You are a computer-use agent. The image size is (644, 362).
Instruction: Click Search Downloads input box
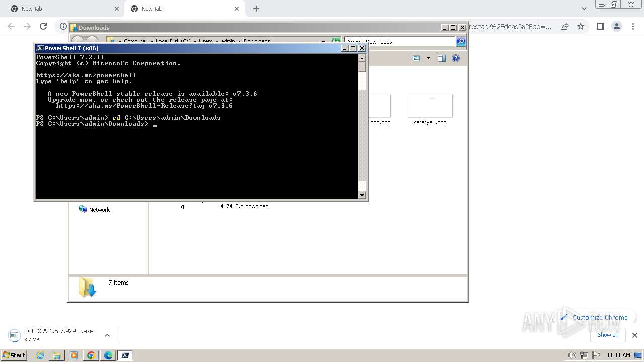pos(400,41)
